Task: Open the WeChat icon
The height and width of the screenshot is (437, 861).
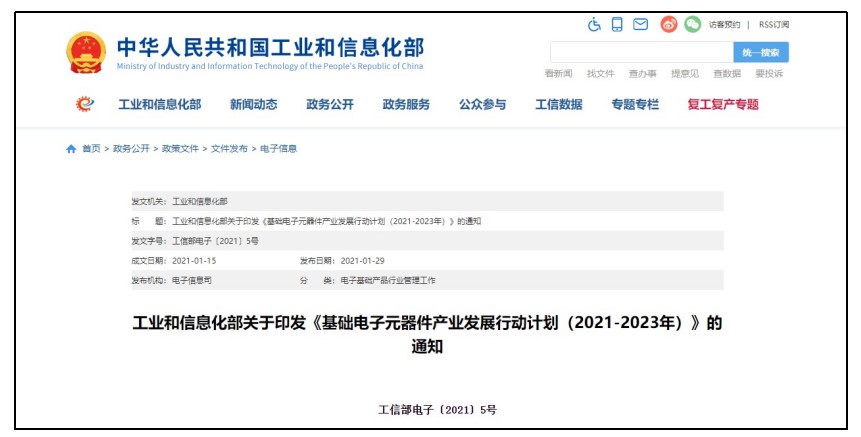Action: (x=692, y=24)
